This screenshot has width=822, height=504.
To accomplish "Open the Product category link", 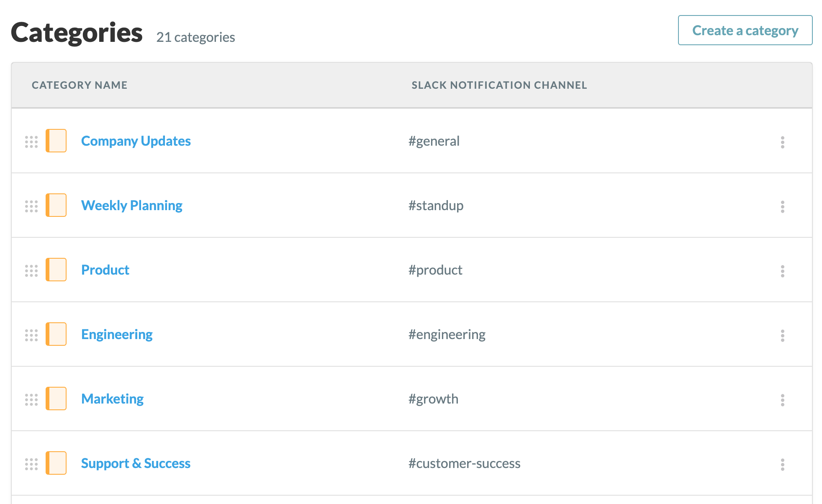I will [x=105, y=270].
